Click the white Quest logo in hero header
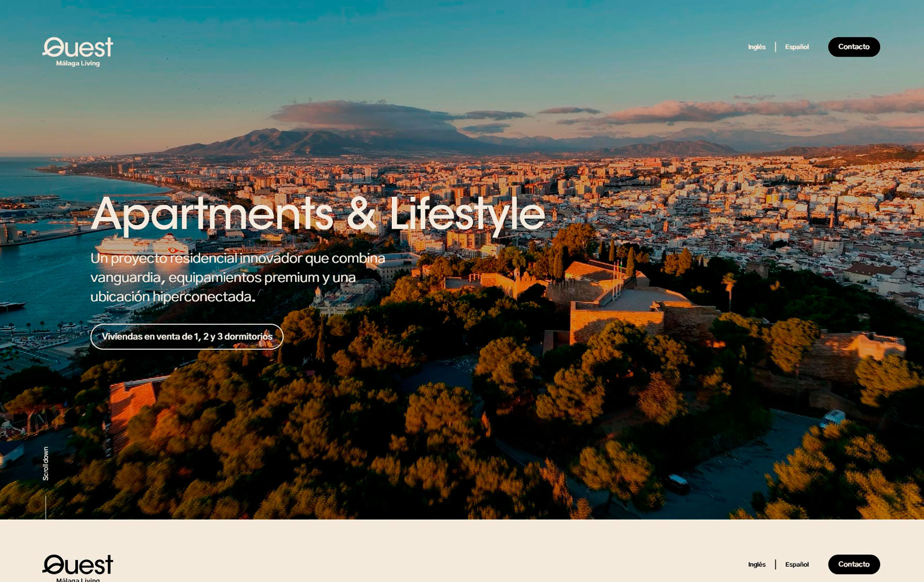 click(78, 48)
